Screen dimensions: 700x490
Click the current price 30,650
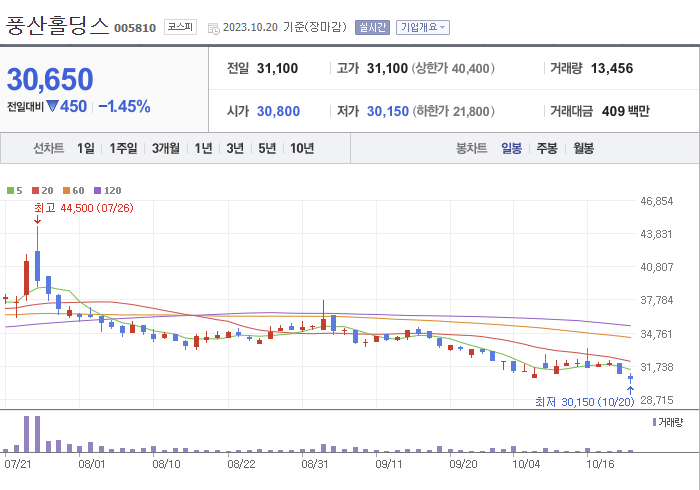pos(50,79)
